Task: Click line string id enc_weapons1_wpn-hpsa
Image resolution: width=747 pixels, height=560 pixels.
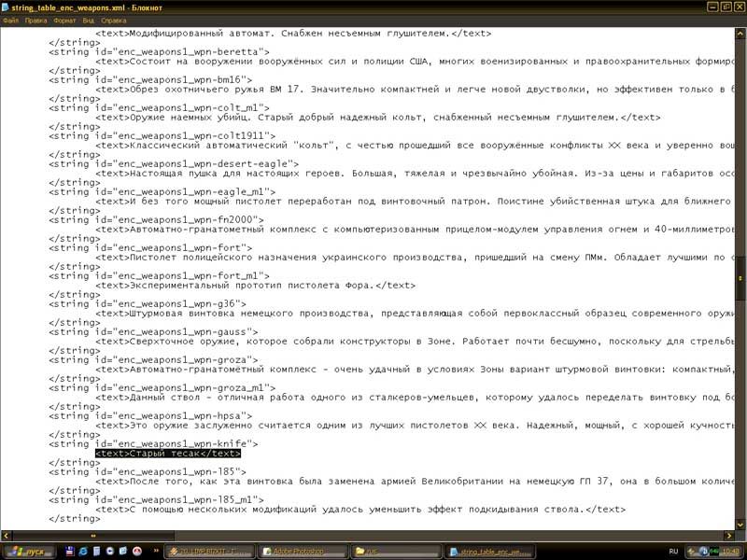Action: point(150,416)
